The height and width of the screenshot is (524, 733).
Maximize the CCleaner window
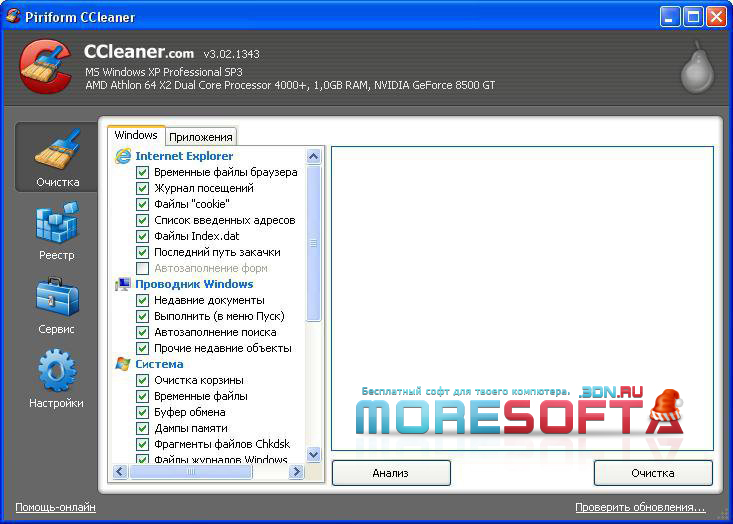pos(693,17)
